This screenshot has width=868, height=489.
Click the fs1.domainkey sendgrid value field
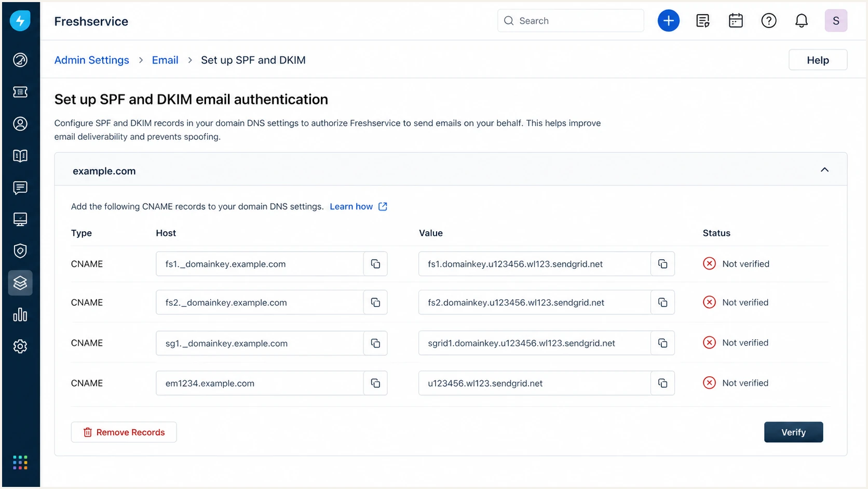pos(535,264)
